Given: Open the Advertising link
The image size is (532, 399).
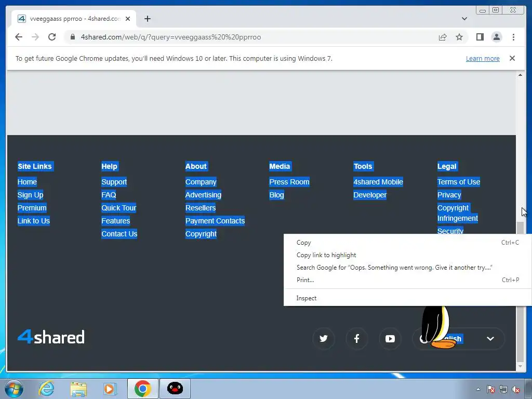Looking at the screenshot, I should [203, 195].
